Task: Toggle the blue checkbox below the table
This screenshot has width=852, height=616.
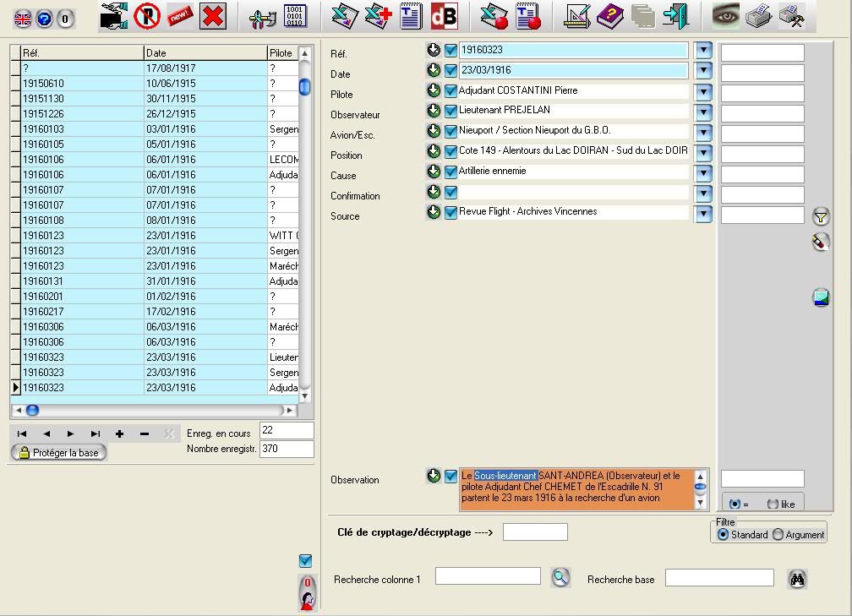Action: [x=305, y=560]
